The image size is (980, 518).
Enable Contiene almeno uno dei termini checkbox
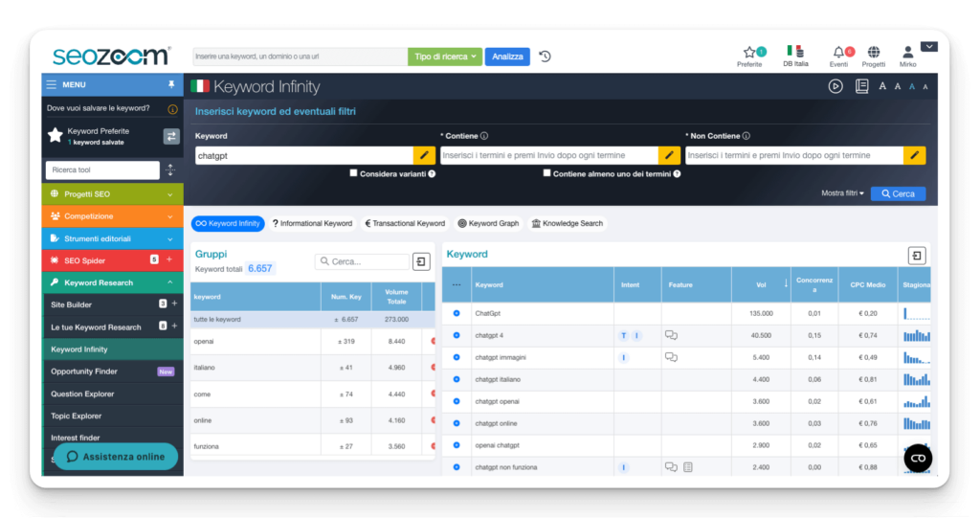pos(546,173)
